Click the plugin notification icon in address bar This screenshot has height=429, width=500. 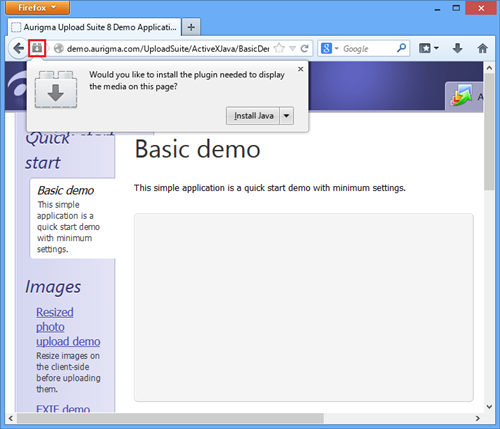37,48
